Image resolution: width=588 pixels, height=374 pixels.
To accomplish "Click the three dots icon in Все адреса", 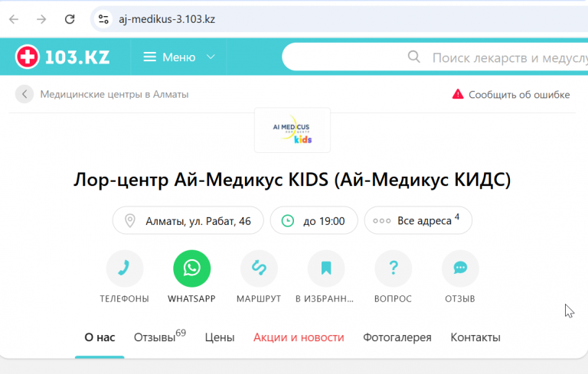I will pos(382,221).
